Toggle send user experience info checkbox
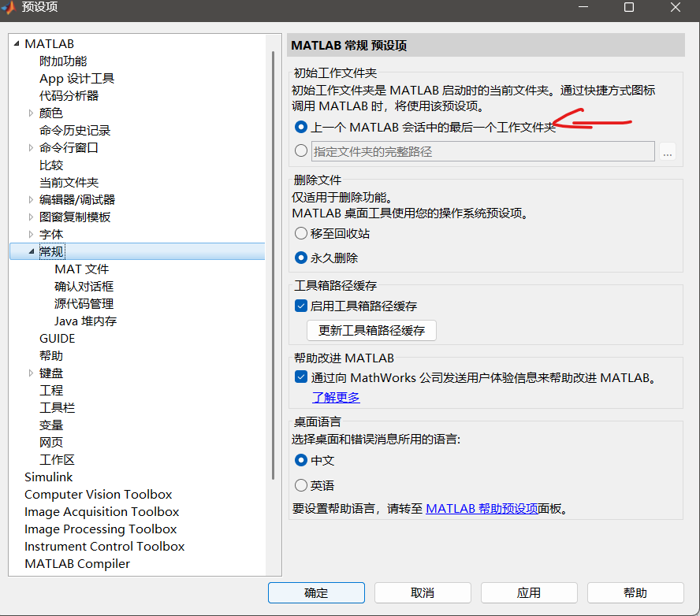The width and height of the screenshot is (700, 616). click(x=301, y=377)
